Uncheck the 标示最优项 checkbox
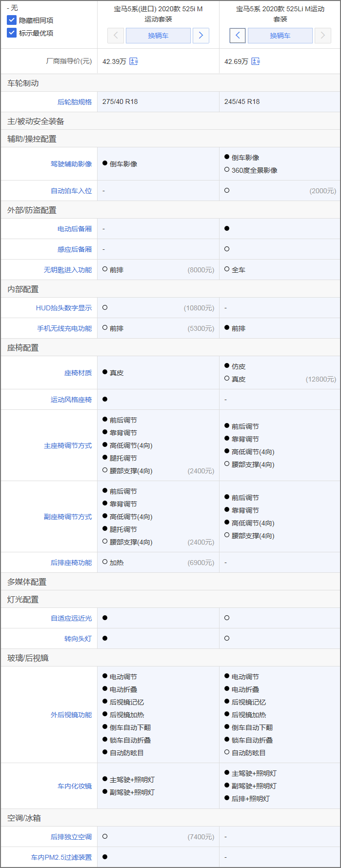The height and width of the screenshot is (868, 341). [x=12, y=33]
